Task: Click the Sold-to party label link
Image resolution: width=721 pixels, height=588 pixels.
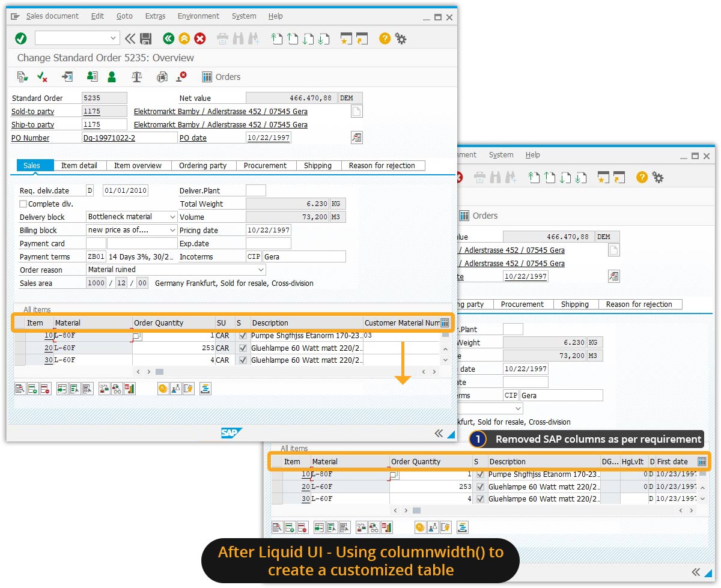Action: coord(33,112)
